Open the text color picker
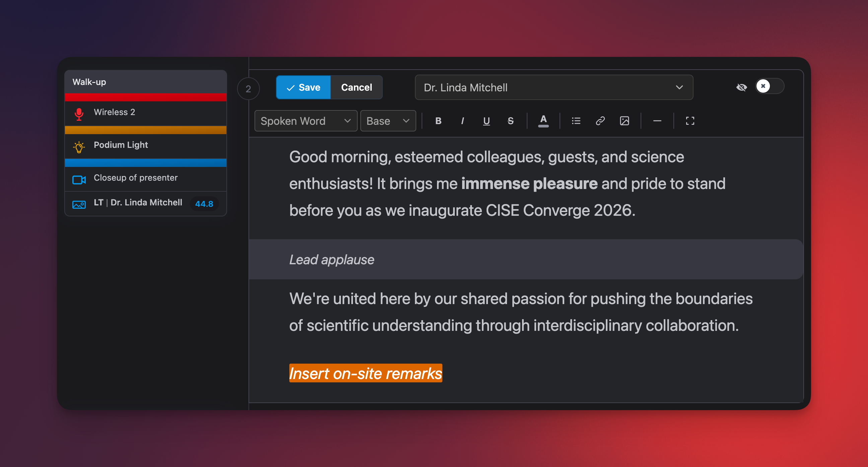This screenshot has width=868, height=467. click(543, 121)
